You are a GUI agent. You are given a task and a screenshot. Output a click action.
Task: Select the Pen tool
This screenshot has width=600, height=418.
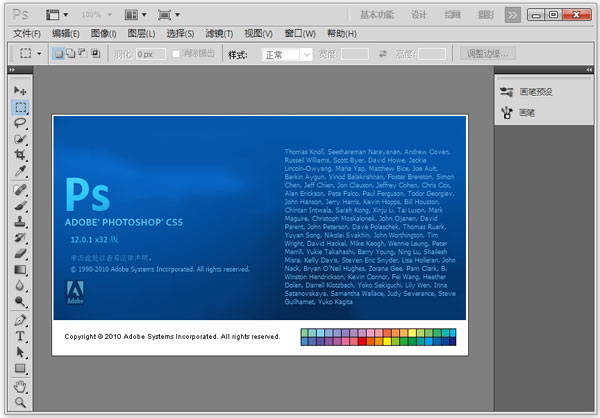(x=20, y=320)
